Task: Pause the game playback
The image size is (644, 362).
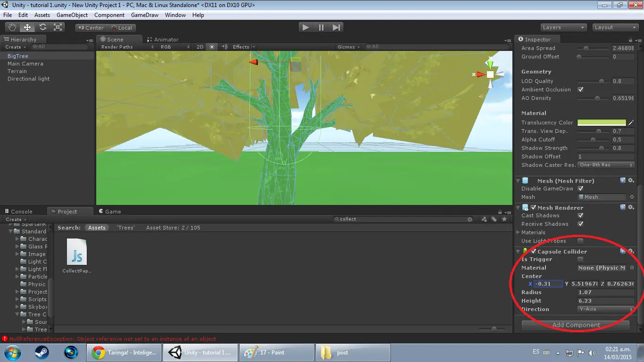Action: point(321,27)
